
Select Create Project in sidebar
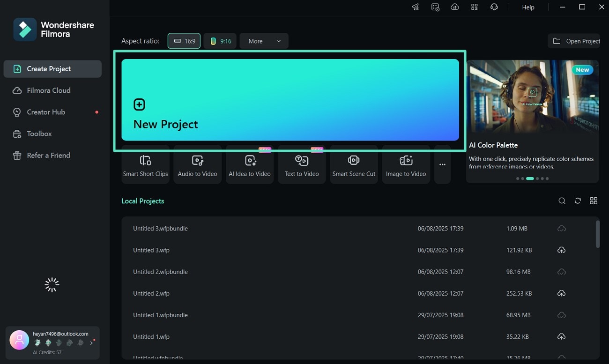tap(52, 69)
